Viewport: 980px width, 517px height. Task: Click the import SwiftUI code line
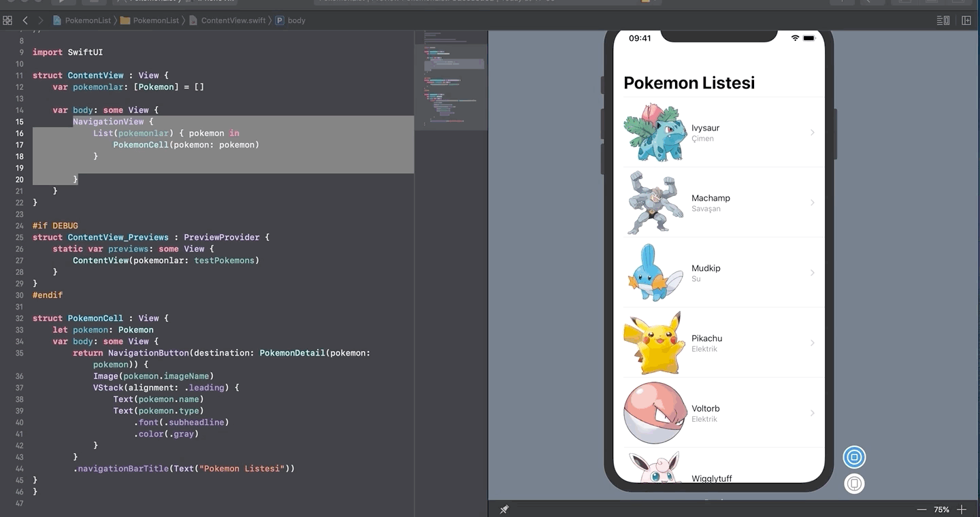(x=67, y=52)
